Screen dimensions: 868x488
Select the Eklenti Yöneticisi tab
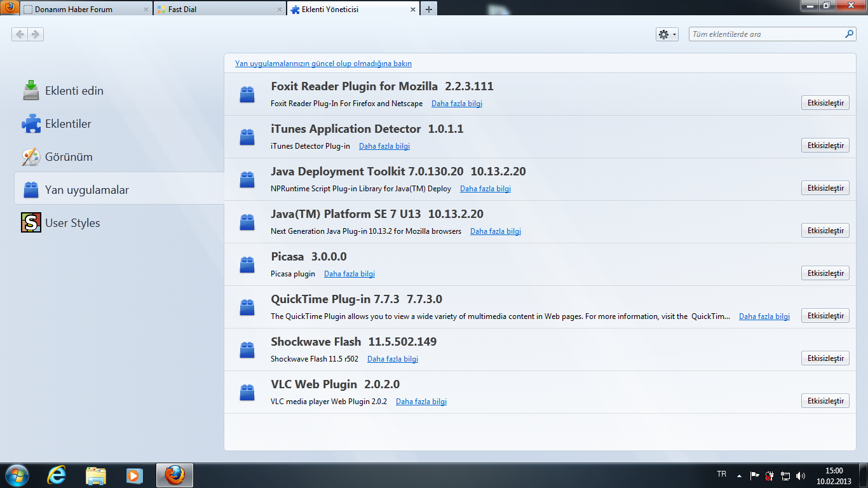pyautogui.click(x=353, y=10)
